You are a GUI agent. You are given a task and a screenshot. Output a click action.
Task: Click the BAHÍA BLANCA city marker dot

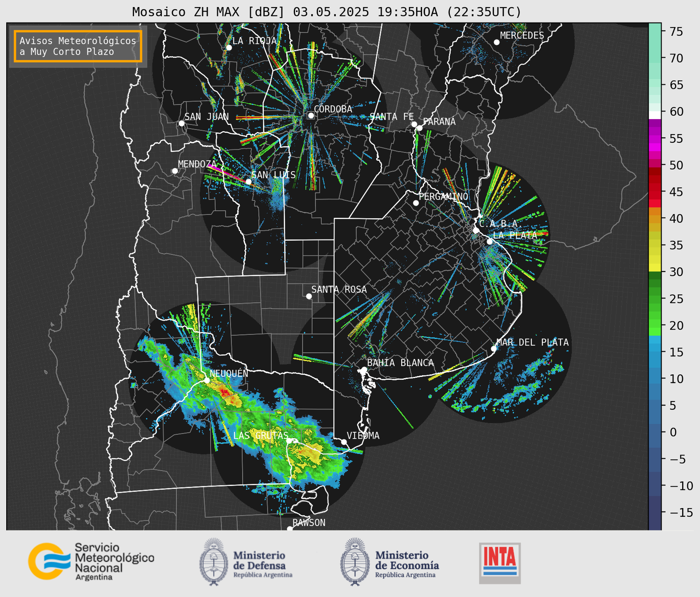364,369
